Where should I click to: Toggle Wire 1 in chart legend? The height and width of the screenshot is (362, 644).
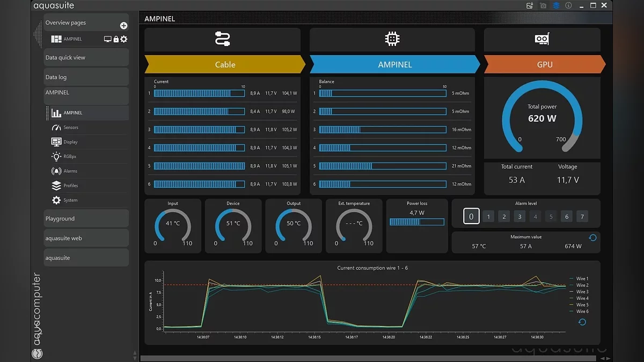[579, 279]
